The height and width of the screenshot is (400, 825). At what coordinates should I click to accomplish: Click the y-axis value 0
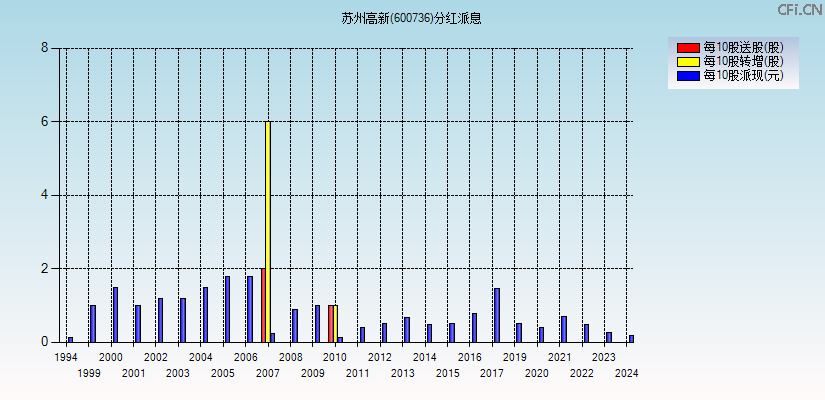pos(44,342)
